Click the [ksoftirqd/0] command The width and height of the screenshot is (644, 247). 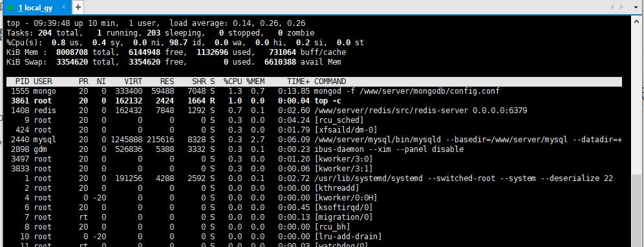click(343, 208)
